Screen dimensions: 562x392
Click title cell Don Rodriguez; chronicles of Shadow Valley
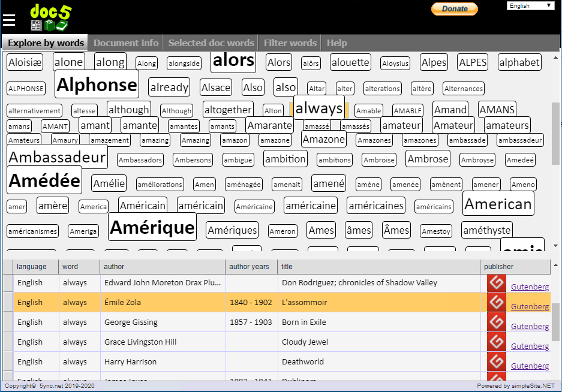[379, 283]
